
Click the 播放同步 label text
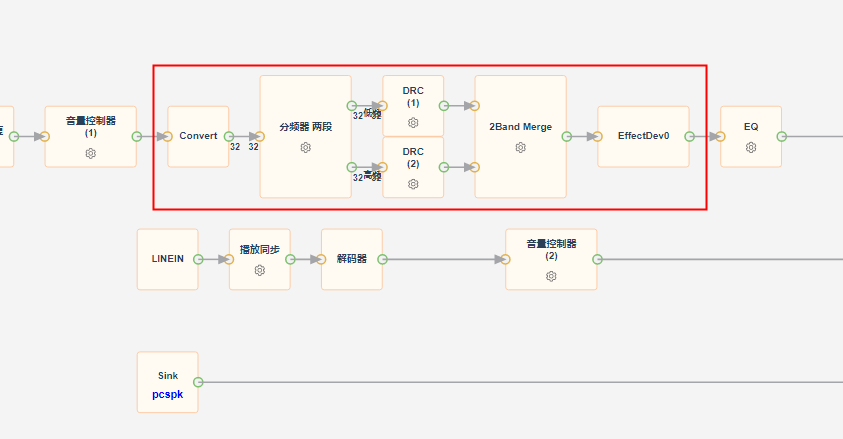point(260,250)
